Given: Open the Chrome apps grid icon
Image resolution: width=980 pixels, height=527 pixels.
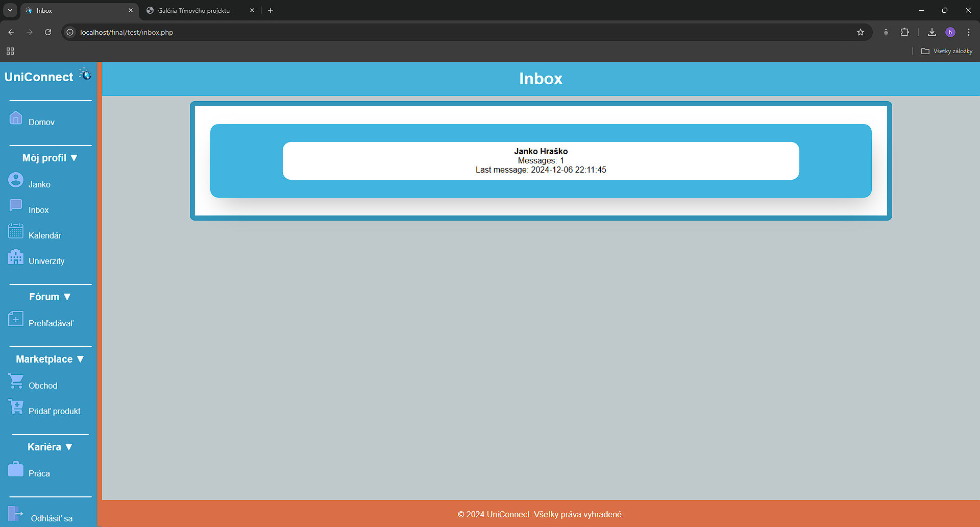Looking at the screenshot, I should pos(10,51).
